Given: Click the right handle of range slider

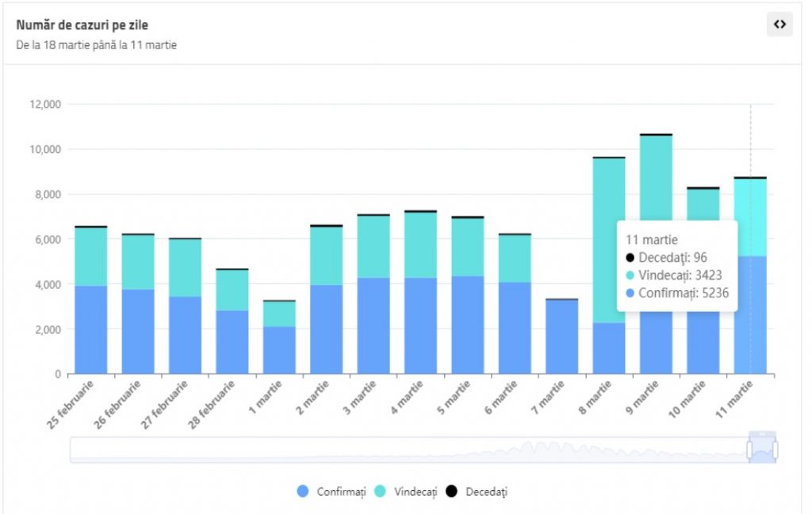Looking at the screenshot, I should (x=775, y=450).
